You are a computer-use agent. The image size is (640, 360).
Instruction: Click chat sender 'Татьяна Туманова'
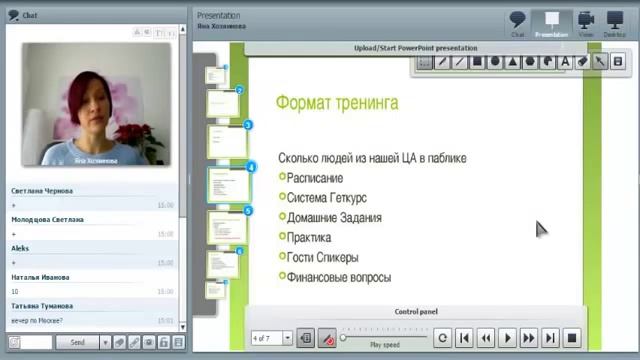click(42, 306)
